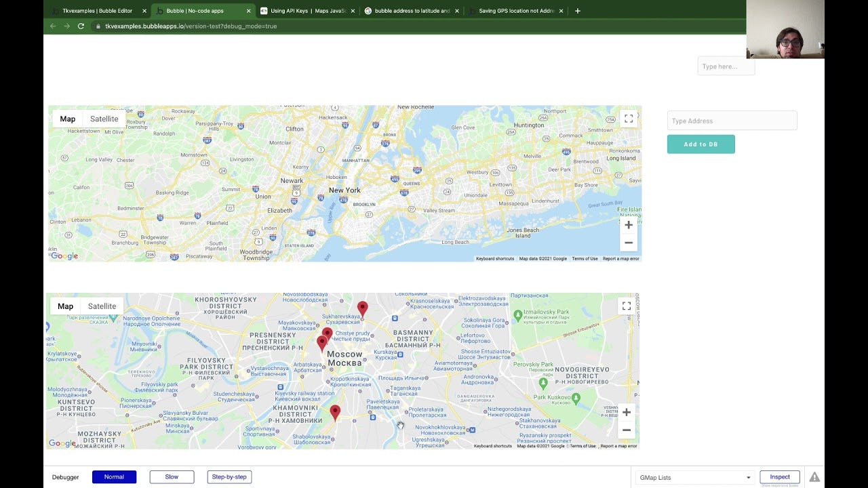The width and height of the screenshot is (868, 488).
Task: Close the bubble address to latitude tab
Action: 457,11
